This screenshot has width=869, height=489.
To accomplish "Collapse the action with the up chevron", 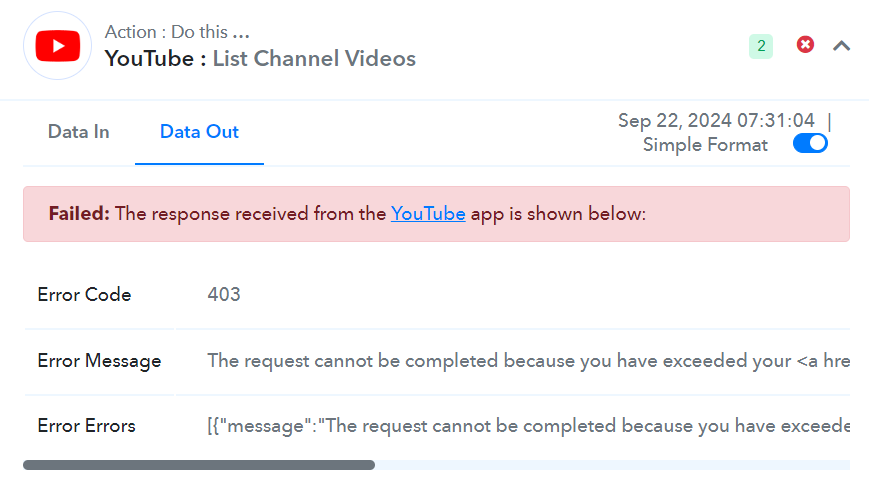I will tap(841, 45).
